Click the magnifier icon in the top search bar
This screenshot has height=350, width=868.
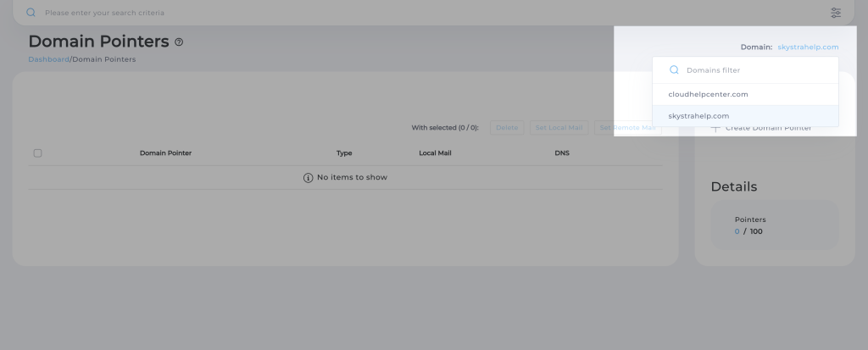(31, 13)
